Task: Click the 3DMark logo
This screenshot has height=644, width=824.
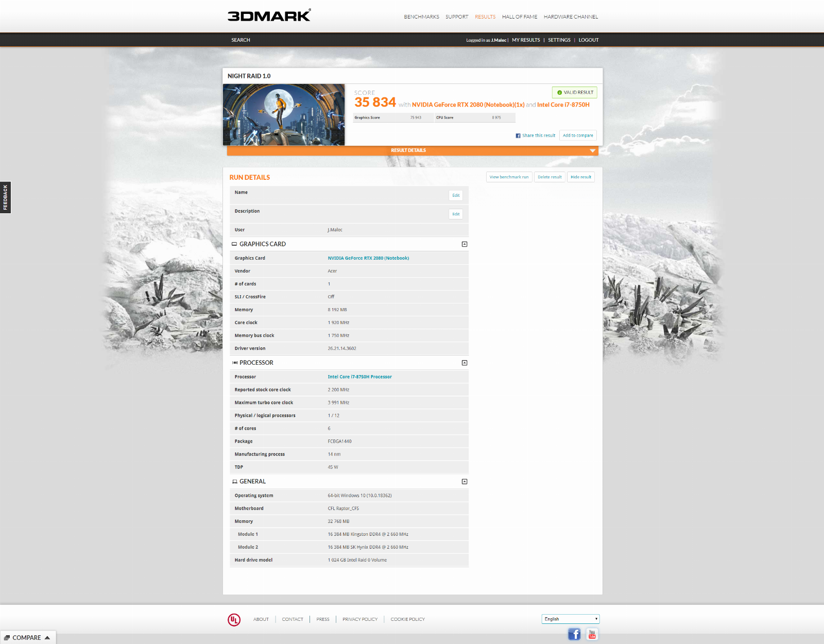Action: coord(269,15)
